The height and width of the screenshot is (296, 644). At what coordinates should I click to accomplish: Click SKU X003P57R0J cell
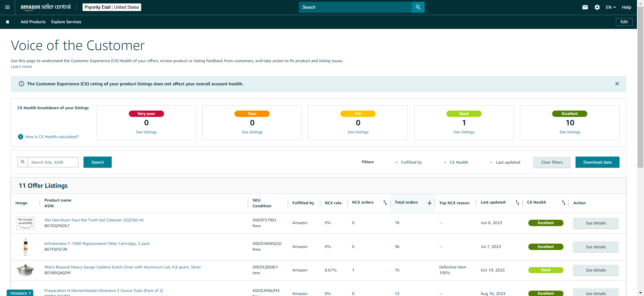(264, 220)
